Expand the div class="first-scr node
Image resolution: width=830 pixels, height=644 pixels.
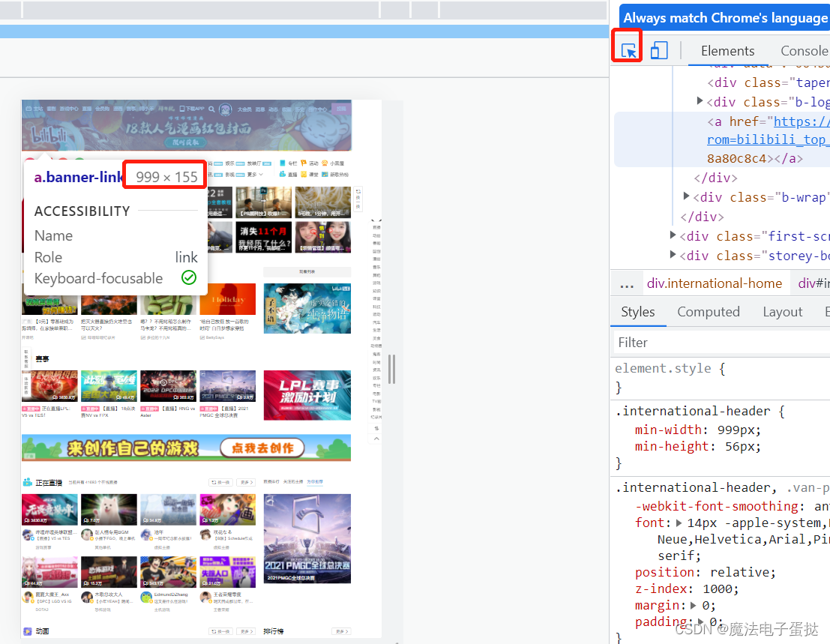673,235
